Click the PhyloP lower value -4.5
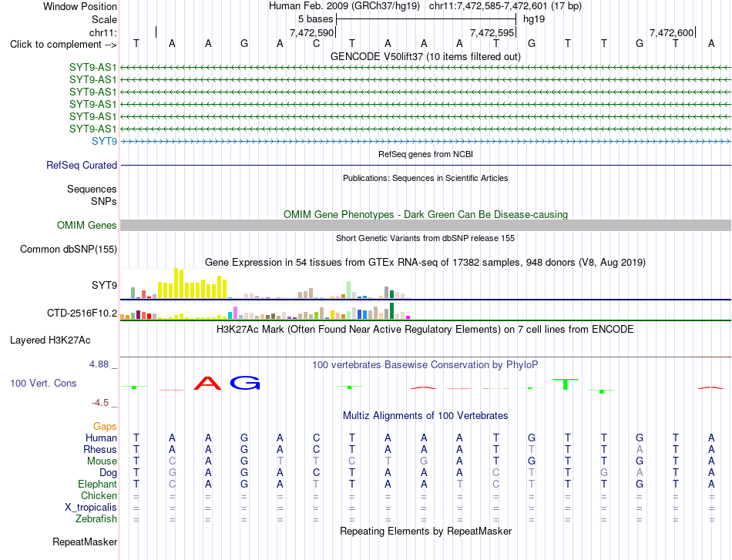Screen dimensions: 732x560 pos(100,403)
